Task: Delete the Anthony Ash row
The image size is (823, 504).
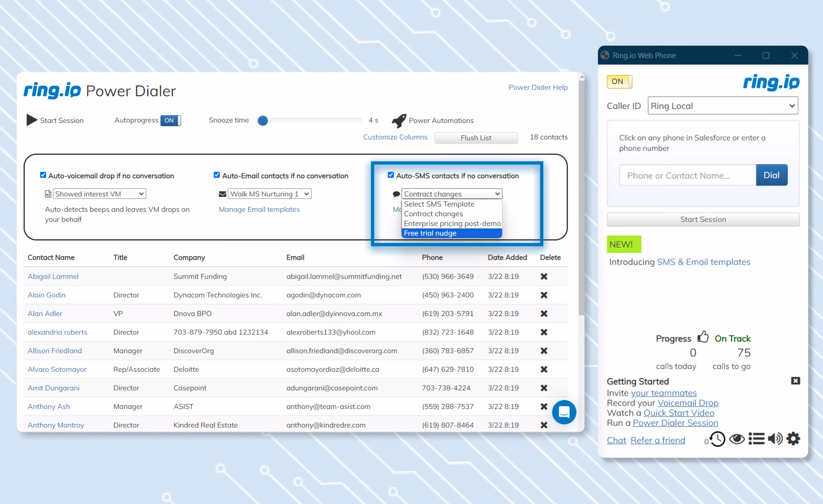Action: point(544,407)
